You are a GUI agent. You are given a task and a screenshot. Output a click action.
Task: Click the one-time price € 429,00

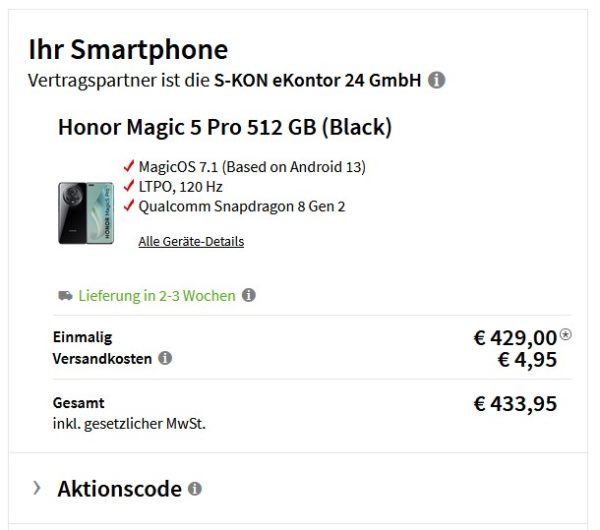coord(514,338)
